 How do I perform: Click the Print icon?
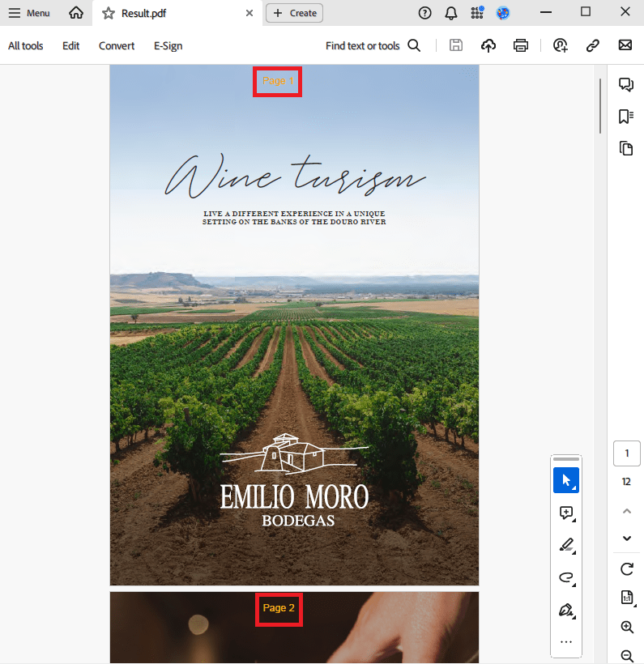tap(521, 46)
